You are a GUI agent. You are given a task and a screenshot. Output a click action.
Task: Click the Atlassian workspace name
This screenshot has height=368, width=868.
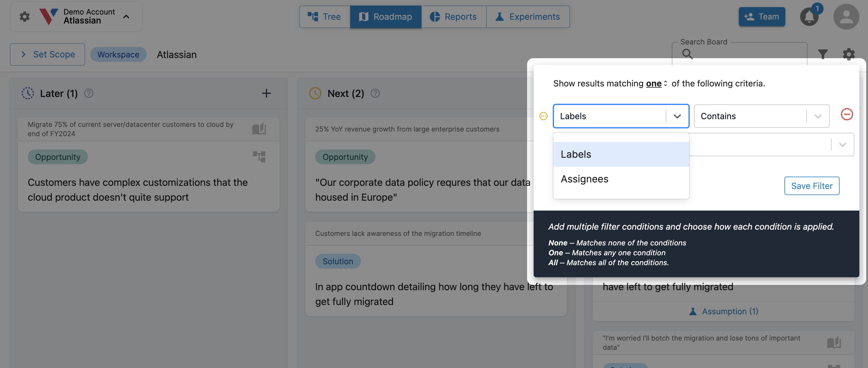[176, 54]
